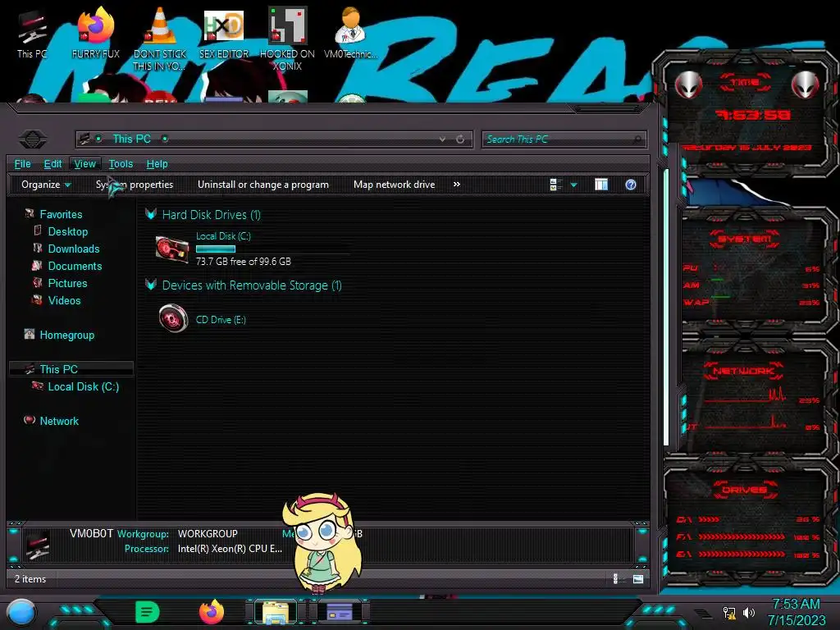Screen dimensions: 840x630
Task: Collapse Hard Disk Drives group
Action: [x=151, y=214]
